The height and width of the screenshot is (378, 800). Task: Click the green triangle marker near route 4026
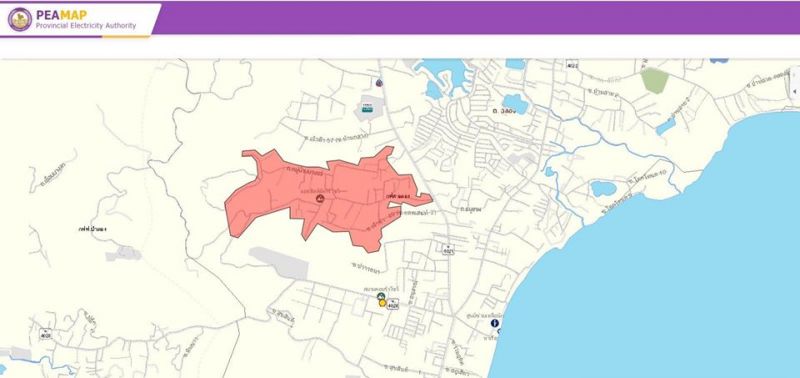[x=380, y=296]
